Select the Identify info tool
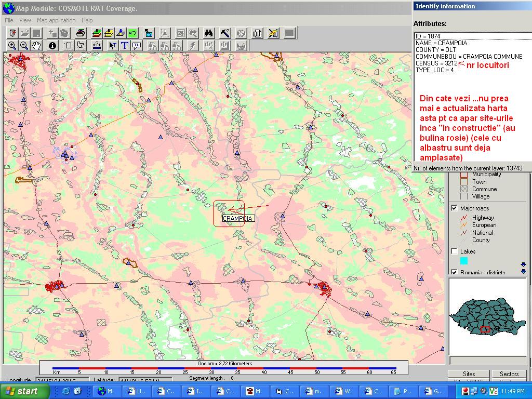Viewport: 532px width, 399px height. (52, 46)
